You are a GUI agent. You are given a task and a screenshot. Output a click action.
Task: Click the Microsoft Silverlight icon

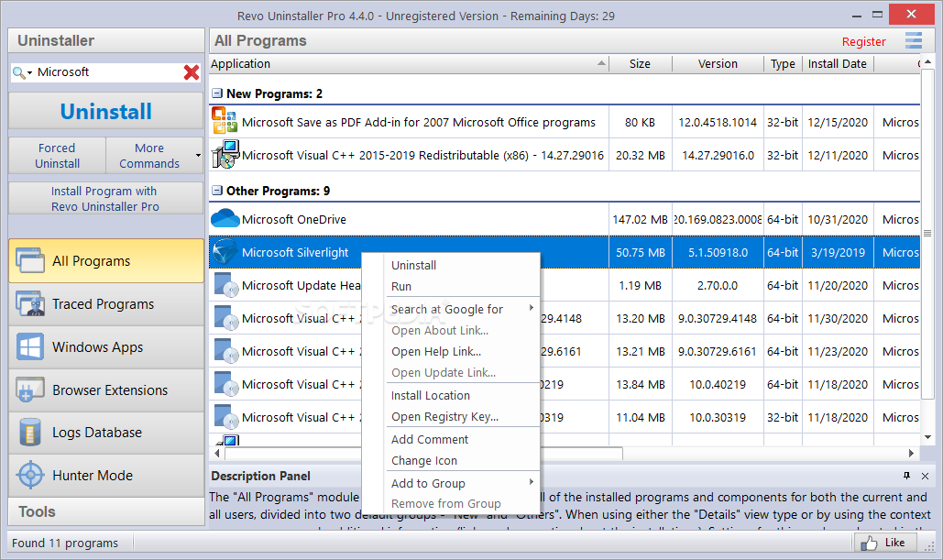[225, 251]
